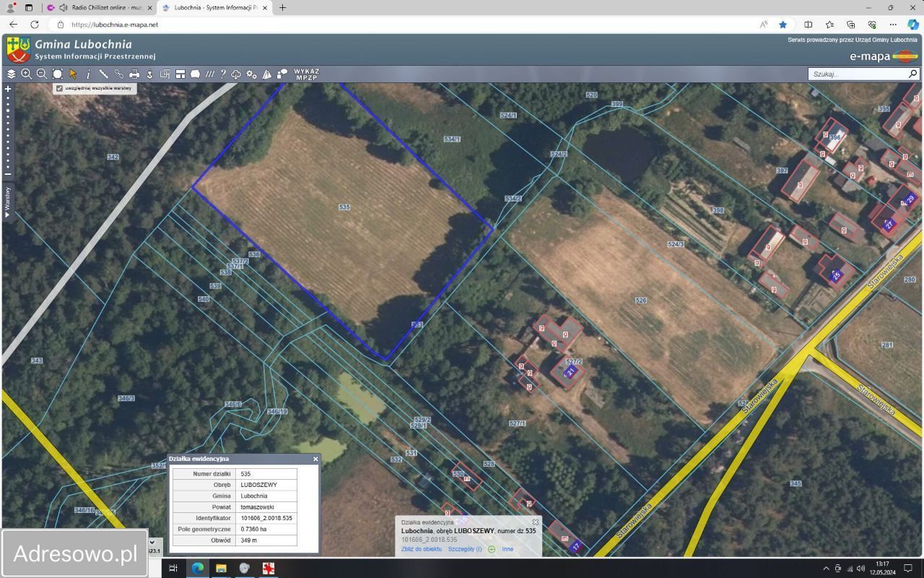The width and height of the screenshot is (924, 578).
Task: Click the e-mapa logo
Action: (884, 56)
